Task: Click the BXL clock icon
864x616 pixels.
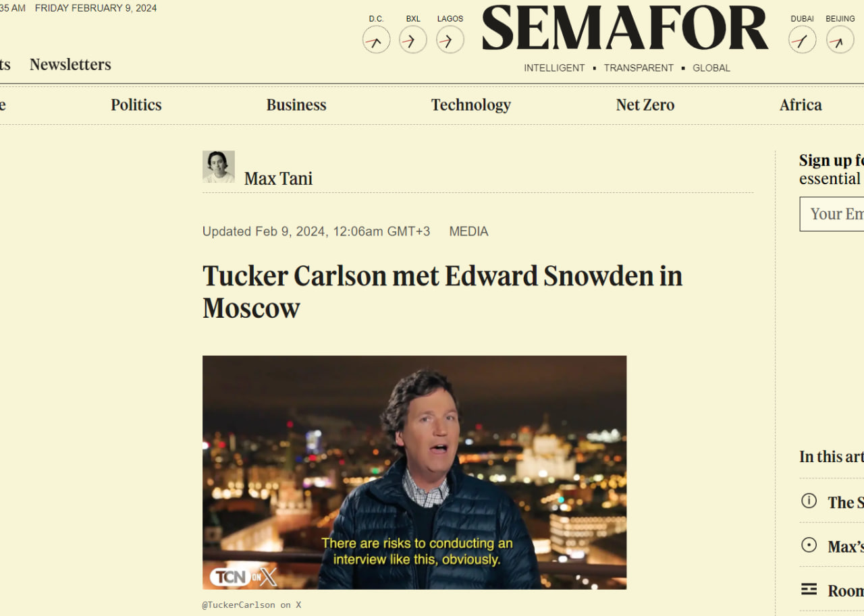Action: 412,40
